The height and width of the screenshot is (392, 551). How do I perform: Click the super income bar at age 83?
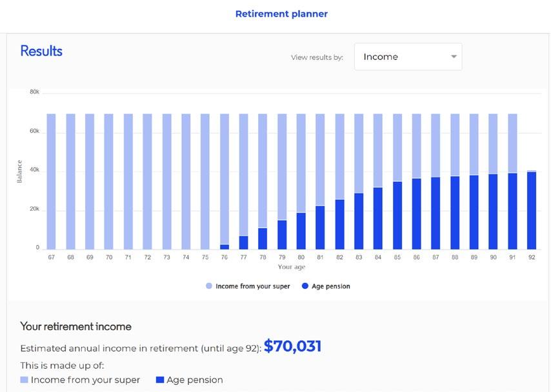pyautogui.click(x=359, y=153)
